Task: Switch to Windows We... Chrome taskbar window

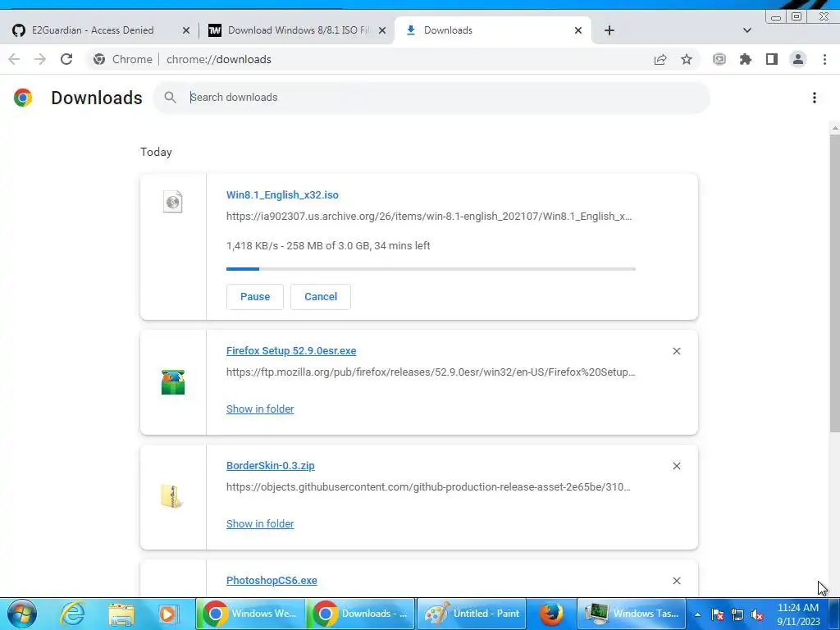Action: [x=251, y=614]
